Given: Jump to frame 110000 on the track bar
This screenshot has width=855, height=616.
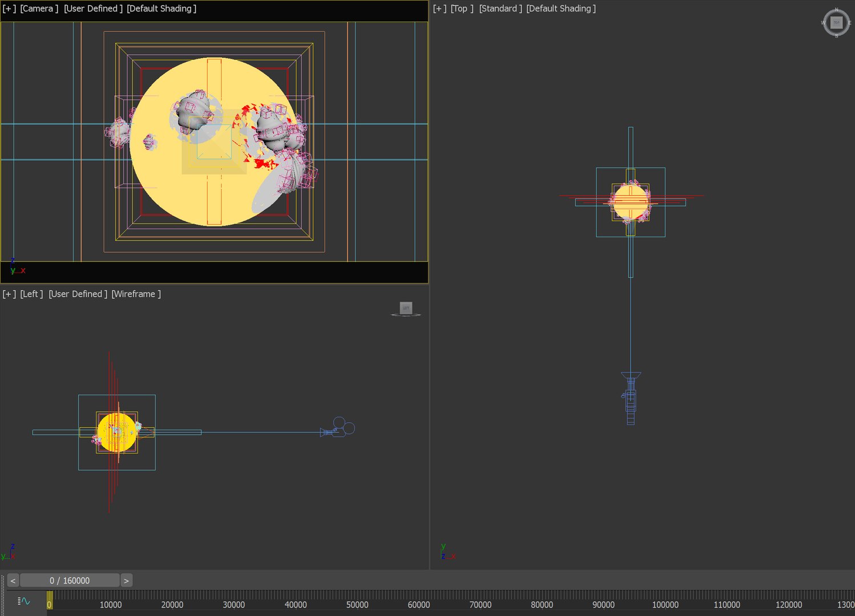Looking at the screenshot, I should (x=727, y=605).
